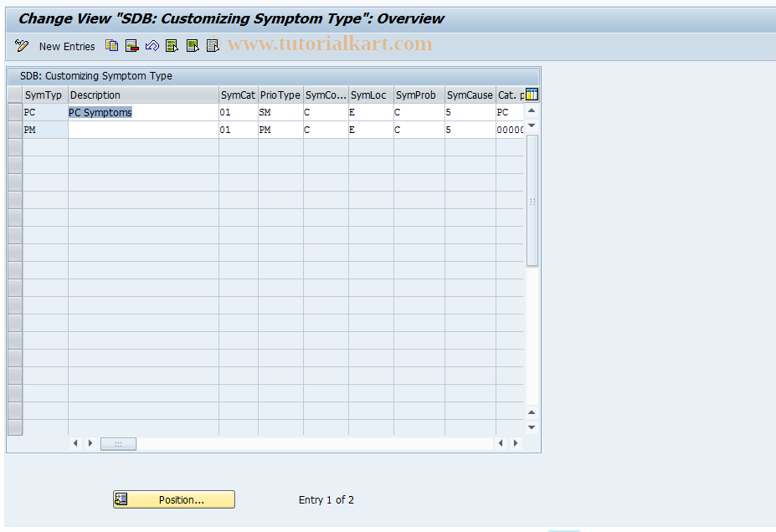Click the Cat. profile PC cell
Screen dimensions: 776x532
pos(510,112)
